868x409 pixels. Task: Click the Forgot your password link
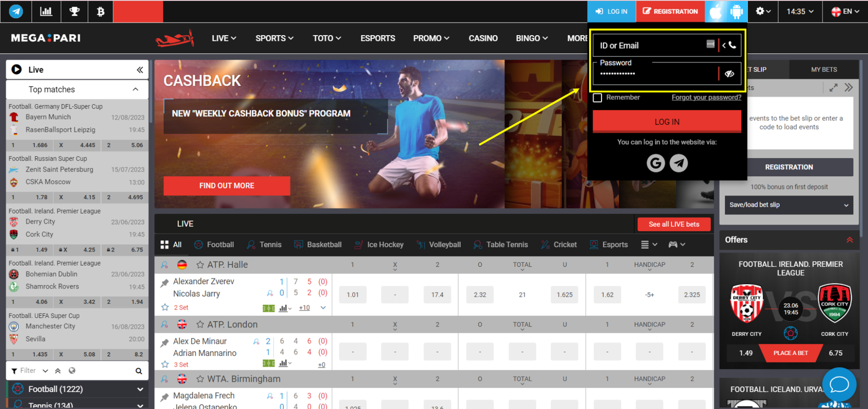coord(706,97)
